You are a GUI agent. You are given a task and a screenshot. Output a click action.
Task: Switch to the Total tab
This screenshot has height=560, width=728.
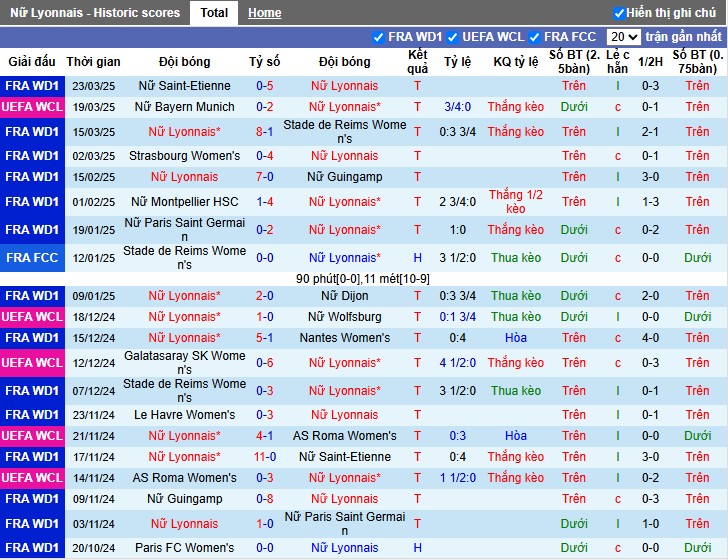pyautogui.click(x=214, y=13)
